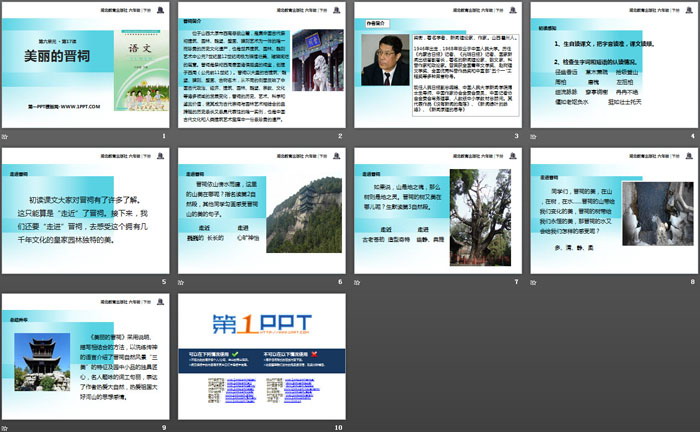Select slide 8 with stone spring photo
Screen dimensions: 700x432
click(x=614, y=211)
